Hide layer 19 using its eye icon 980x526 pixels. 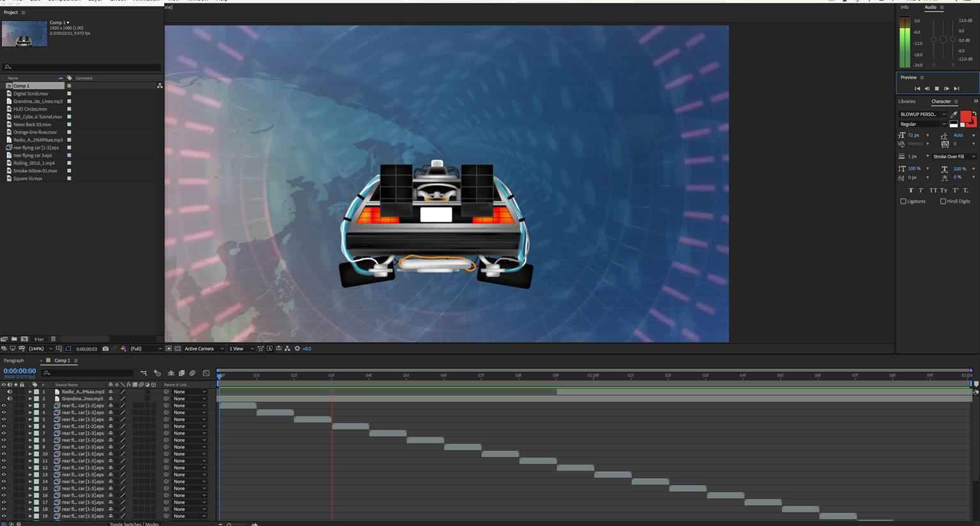(x=4, y=516)
